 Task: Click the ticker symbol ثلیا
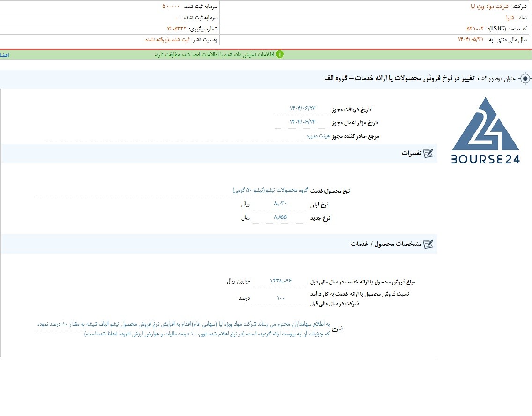coord(510,18)
